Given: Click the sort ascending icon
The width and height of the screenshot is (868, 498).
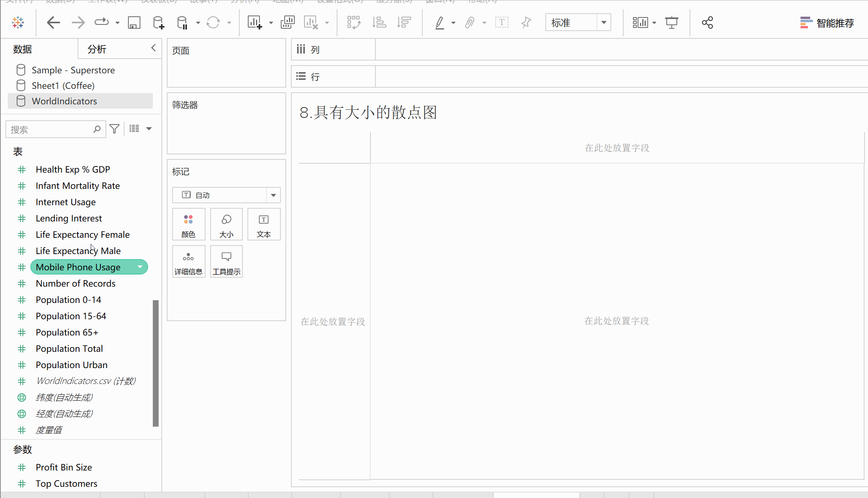Looking at the screenshot, I should [379, 22].
